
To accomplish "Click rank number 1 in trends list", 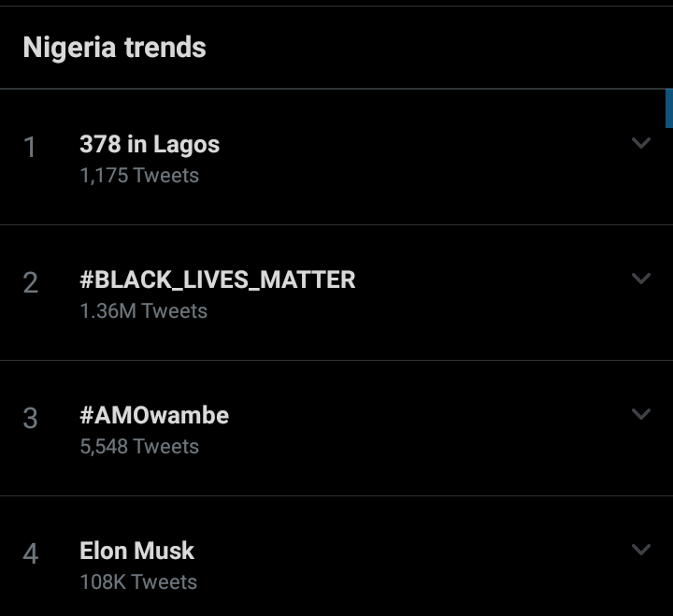I will click(30, 148).
